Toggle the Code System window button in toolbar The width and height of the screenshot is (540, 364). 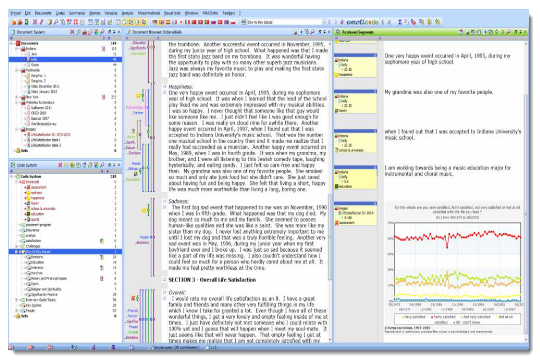131,22
